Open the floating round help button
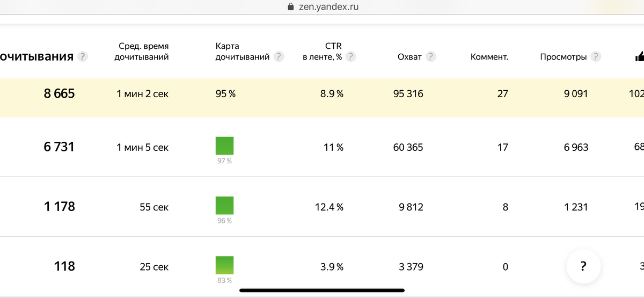The height and width of the screenshot is (298, 644). [x=583, y=266]
